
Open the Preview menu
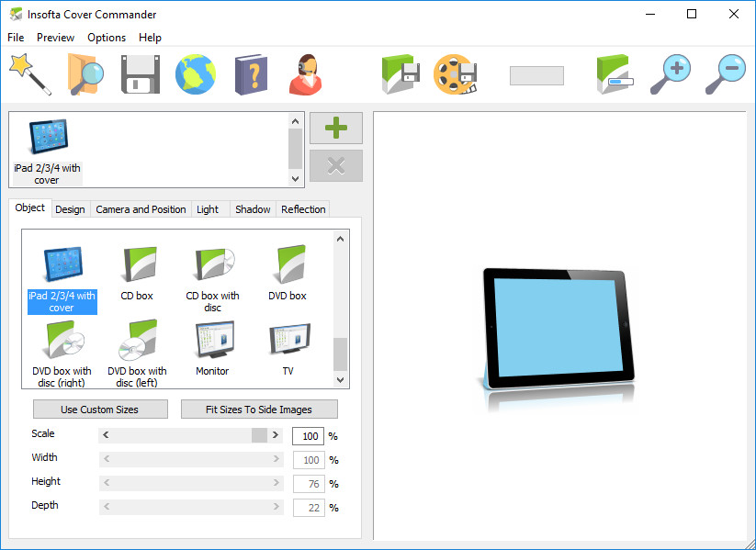pos(55,38)
